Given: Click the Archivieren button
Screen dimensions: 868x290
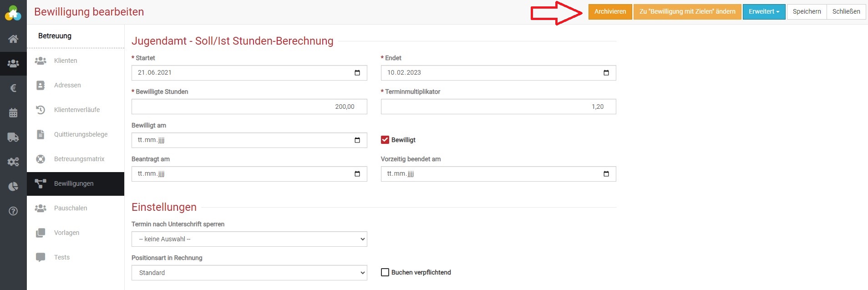Looking at the screenshot, I should (610, 12).
